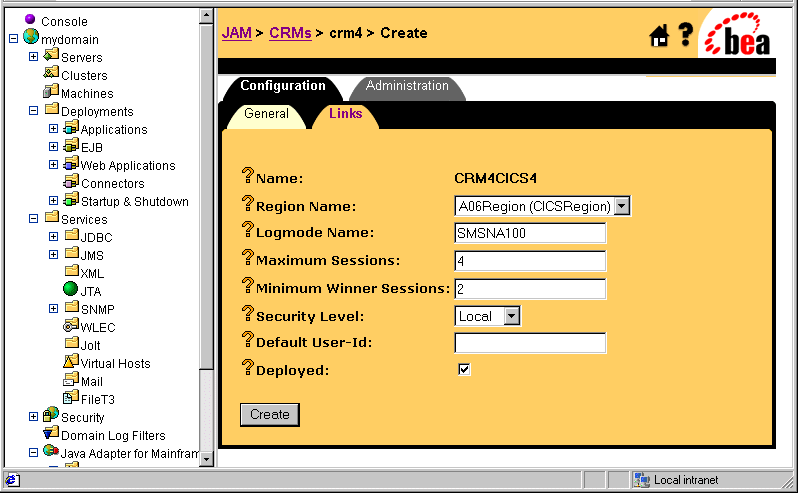This screenshot has height=493, width=798.
Task: Expand the Security tree node
Action: (34, 417)
